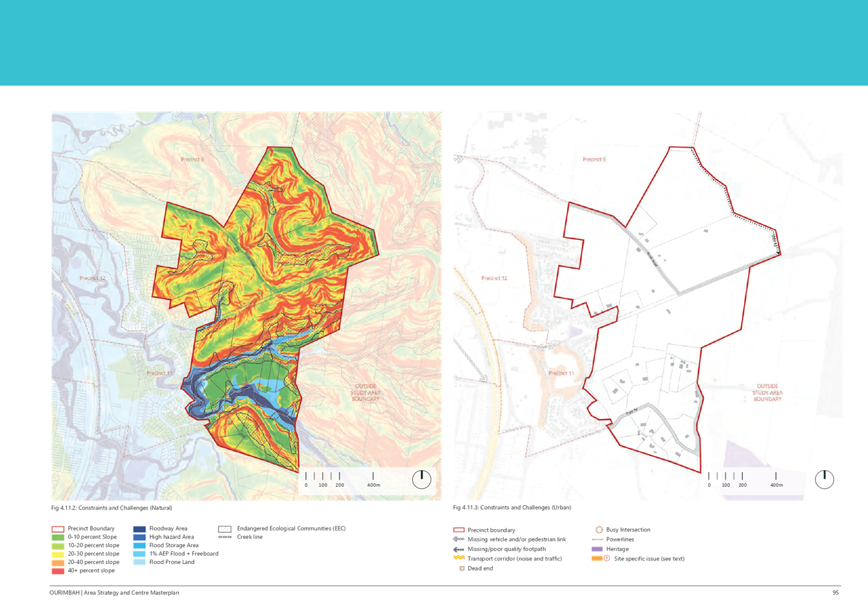Pick the green 0-10 percent slope swatch

58,537
